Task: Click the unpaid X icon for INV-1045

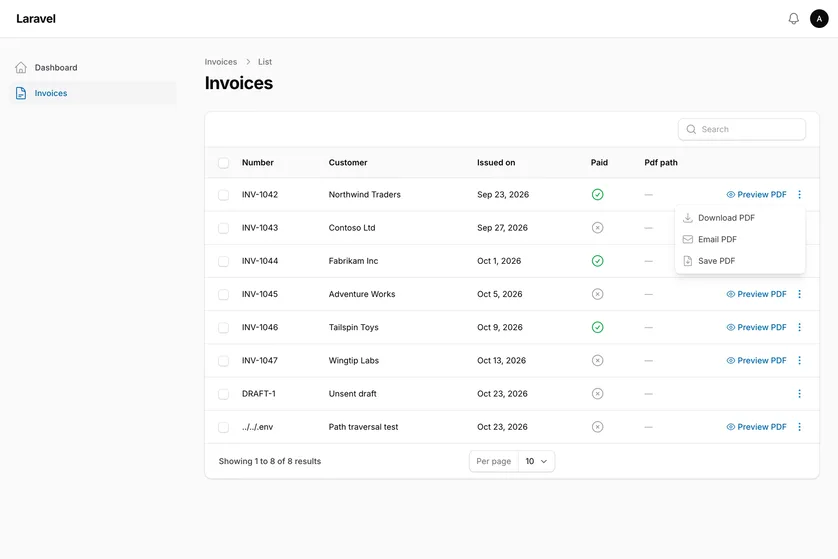Action: pos(598,294)
